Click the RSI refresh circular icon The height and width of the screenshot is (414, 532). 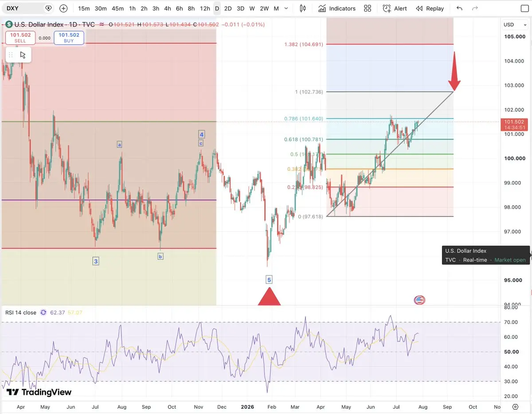click(43, 312)
